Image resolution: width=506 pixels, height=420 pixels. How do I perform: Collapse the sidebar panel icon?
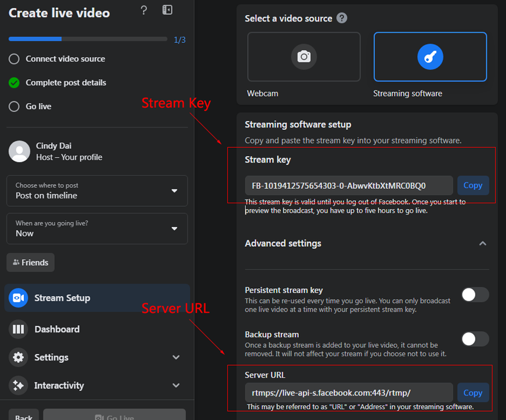(x=167, y=10)
